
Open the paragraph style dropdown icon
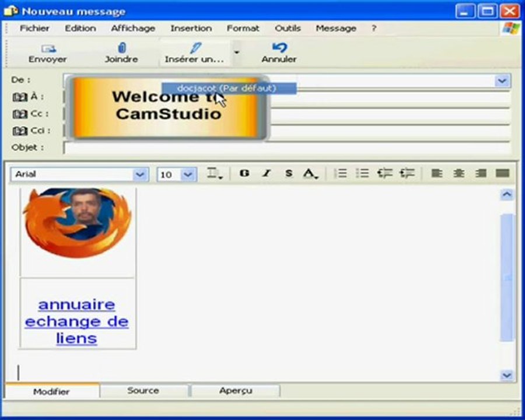click(x=215, y=173)
